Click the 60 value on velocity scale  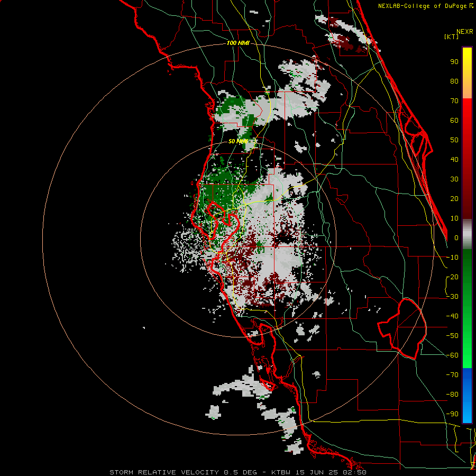click(x=454, y=120)
